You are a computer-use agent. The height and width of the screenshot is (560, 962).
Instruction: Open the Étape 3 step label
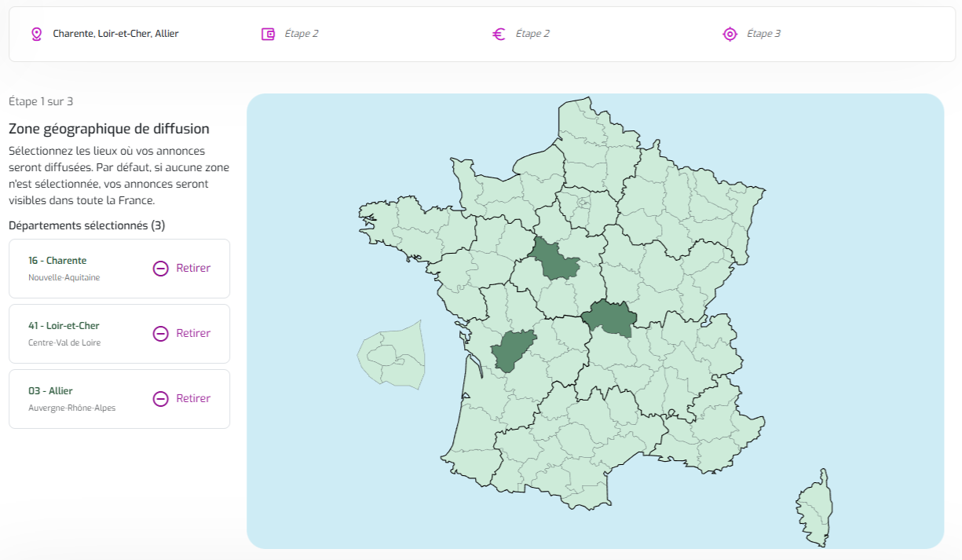[763, 34]
